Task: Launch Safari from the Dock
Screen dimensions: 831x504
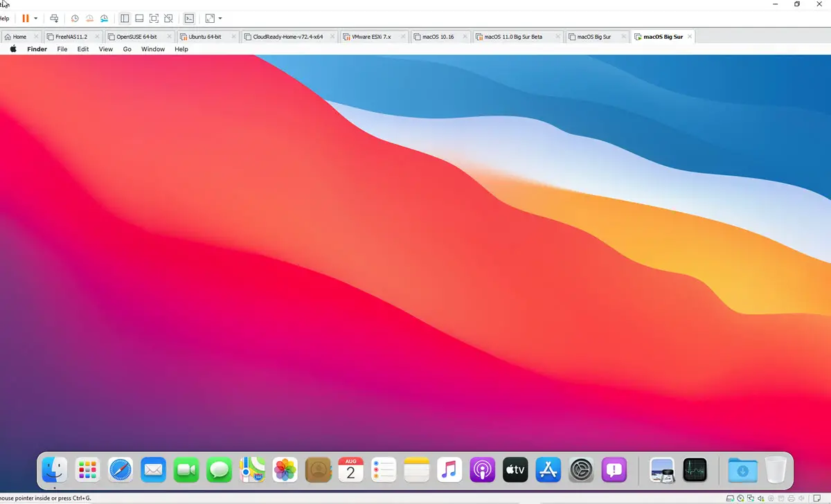Action: pos(120,471)
